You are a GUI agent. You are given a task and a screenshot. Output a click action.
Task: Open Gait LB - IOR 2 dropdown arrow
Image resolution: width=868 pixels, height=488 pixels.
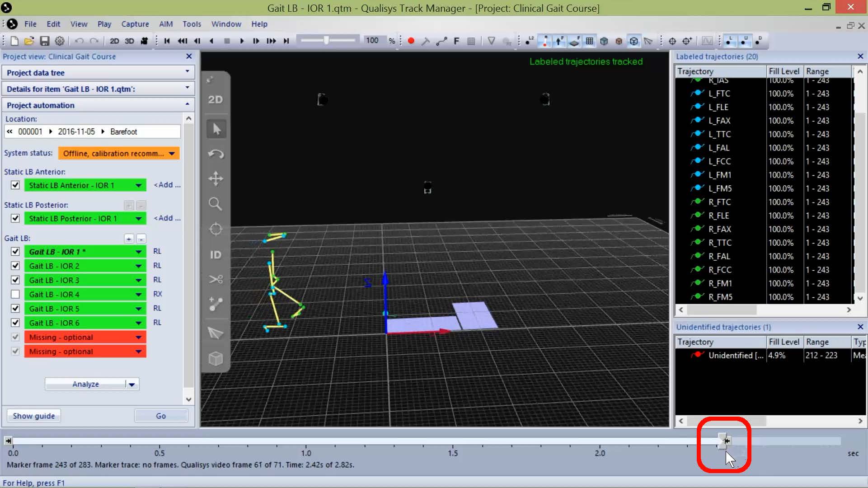tap(139, 266)
